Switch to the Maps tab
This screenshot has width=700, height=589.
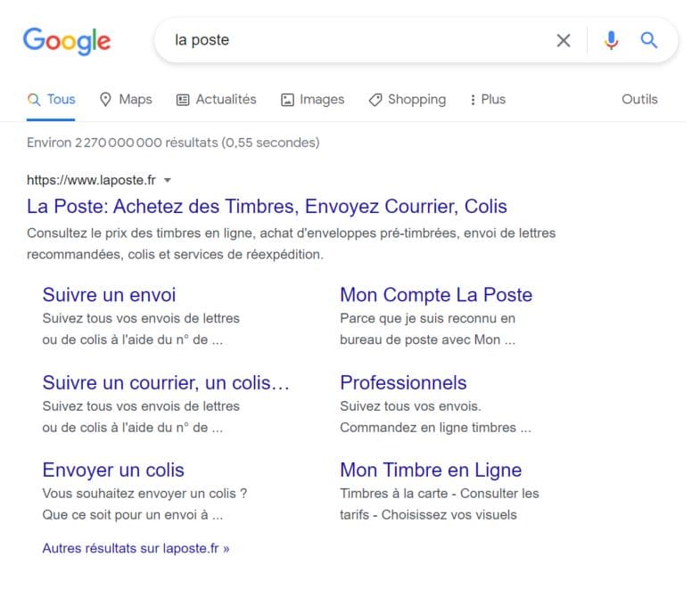[126, 99]
